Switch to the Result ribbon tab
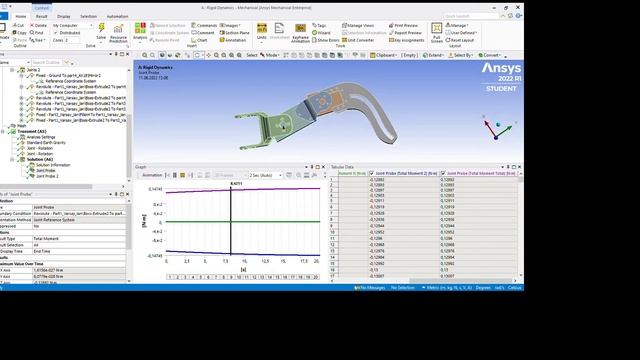 click(42, 16)
